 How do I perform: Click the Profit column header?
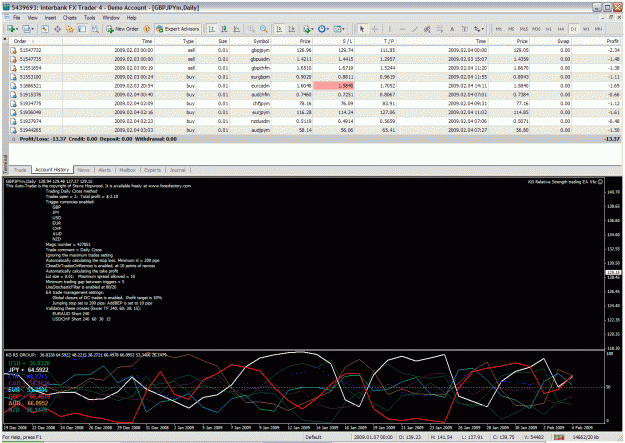pos(612,41)
